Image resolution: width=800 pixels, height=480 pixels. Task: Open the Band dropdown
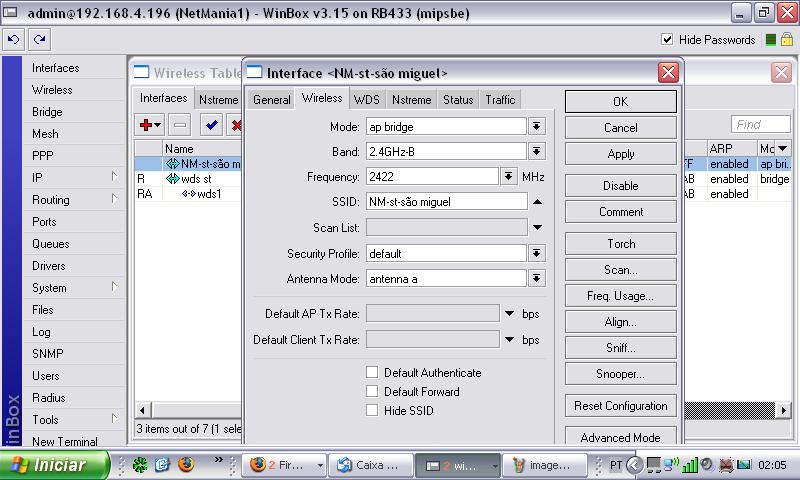(x=536, y=151)
